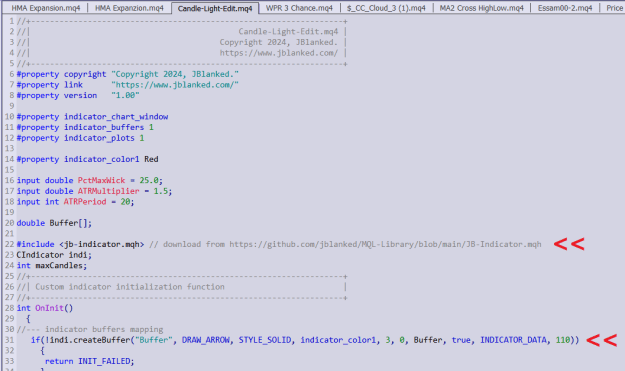Click the copyright string "Copyright 2024, JBlanked."
625x371 pixels.
coord(175,74)
